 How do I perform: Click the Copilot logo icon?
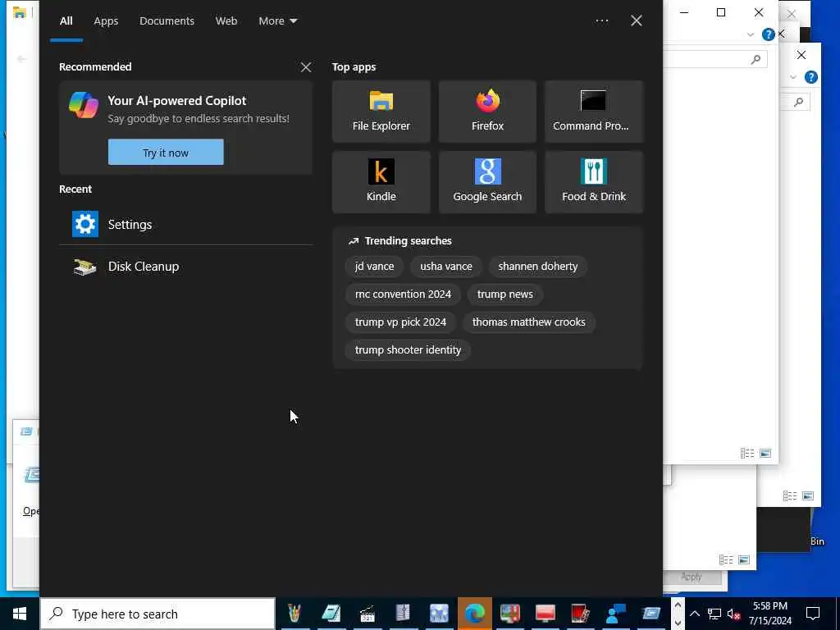tap(84, 105)
